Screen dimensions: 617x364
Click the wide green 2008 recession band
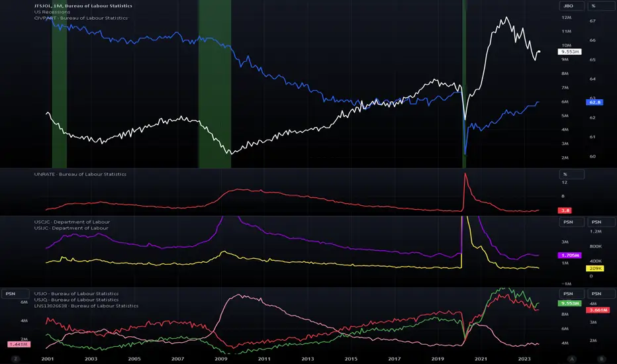click(214, 84)
